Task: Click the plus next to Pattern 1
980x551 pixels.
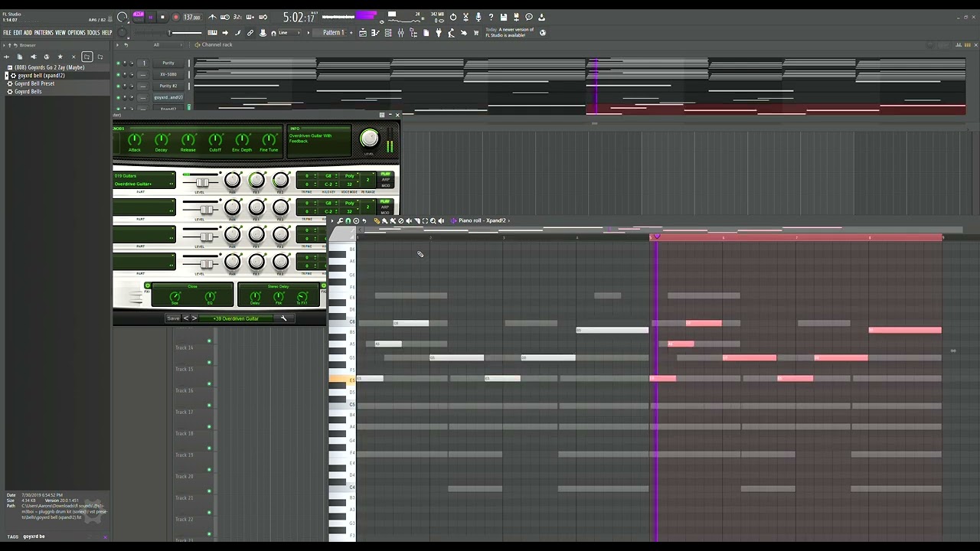Action: pyautogui.click(x=351, y=33)
